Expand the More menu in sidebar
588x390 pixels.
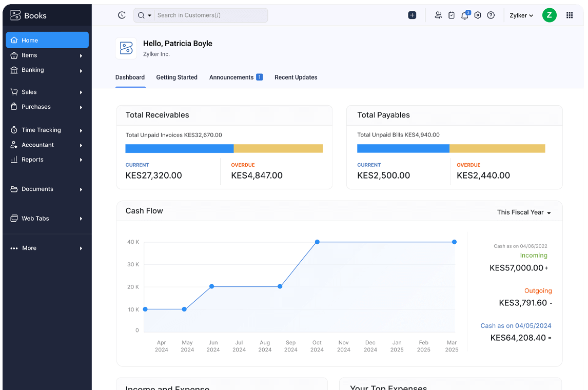point(30,248)
